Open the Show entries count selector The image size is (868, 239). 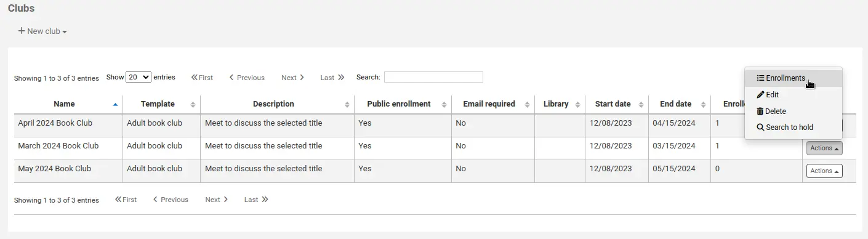pos(139,77)
